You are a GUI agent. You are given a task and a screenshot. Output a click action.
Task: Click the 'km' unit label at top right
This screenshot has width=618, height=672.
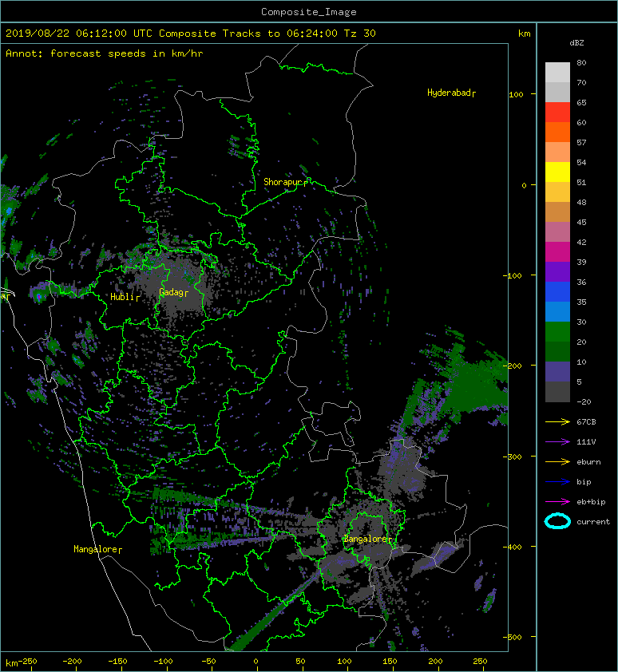[x=524, y=34]
